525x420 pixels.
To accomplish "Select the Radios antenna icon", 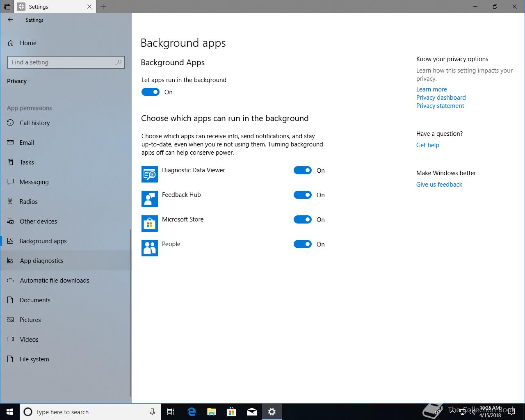I will coord(11,201).
